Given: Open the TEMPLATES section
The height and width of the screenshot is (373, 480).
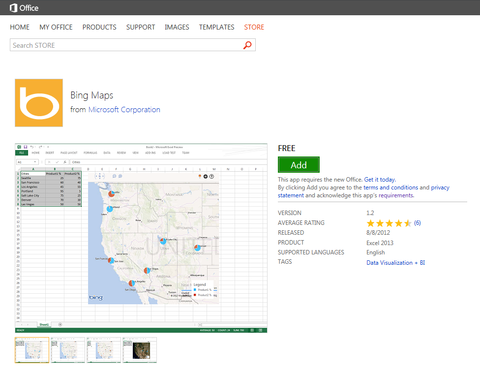Looking at the screenshot, I should tap(217, 27).
